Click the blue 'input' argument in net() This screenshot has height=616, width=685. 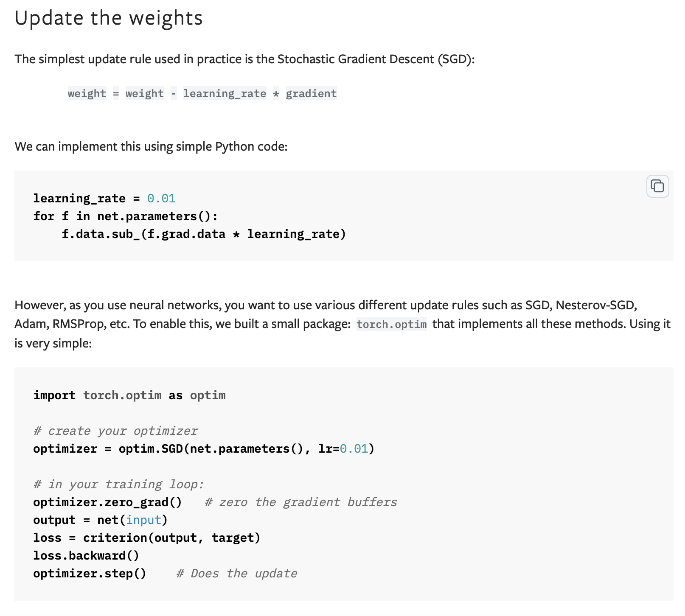click(x=143, y=520)
